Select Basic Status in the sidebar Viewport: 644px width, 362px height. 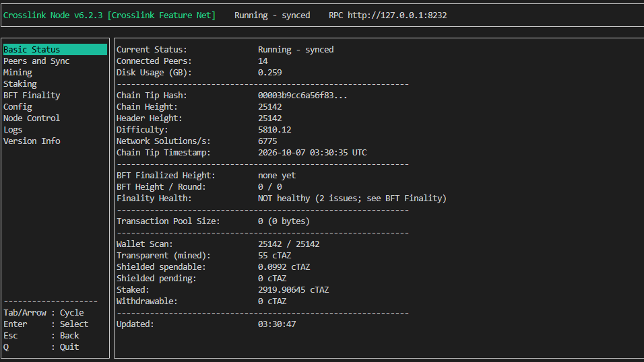point(55,49)
